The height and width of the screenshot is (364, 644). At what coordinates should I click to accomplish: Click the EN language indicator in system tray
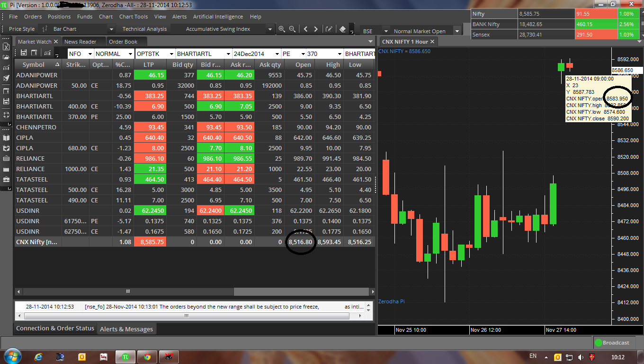(x=533, y=356)
